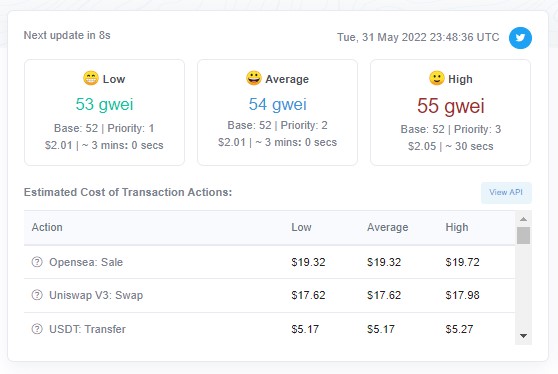Select the 53 gwei Low card value
This screenshot has width=558, height=374.
[x=104, y=105]
